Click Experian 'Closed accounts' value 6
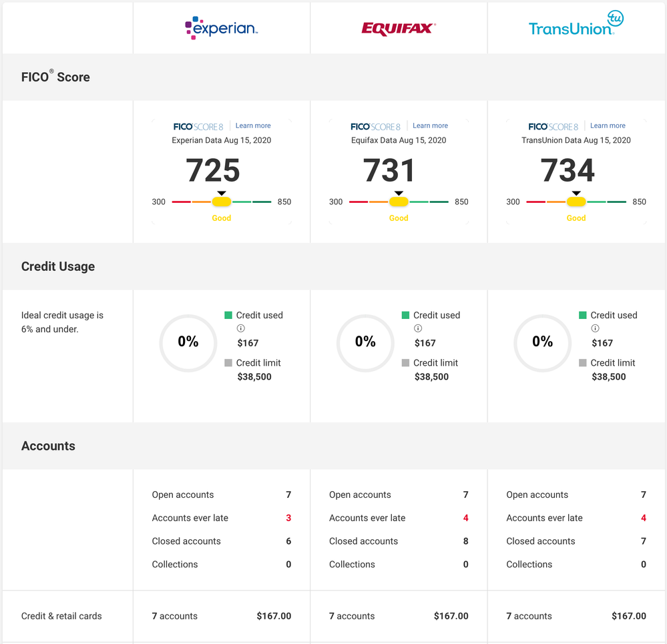667x644 pixels. pyautogui.click(x=288, y=541)
